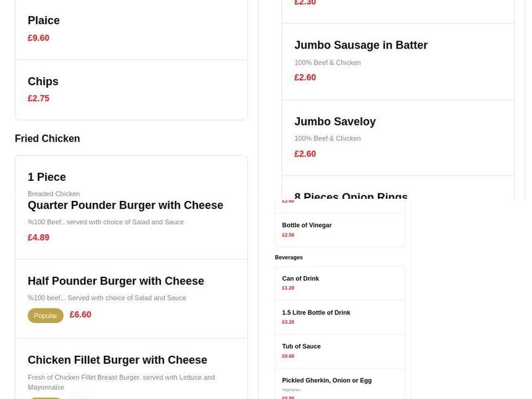Select the Tub of Sauce item
Screen dimensions: 532x399
[301, 346]
